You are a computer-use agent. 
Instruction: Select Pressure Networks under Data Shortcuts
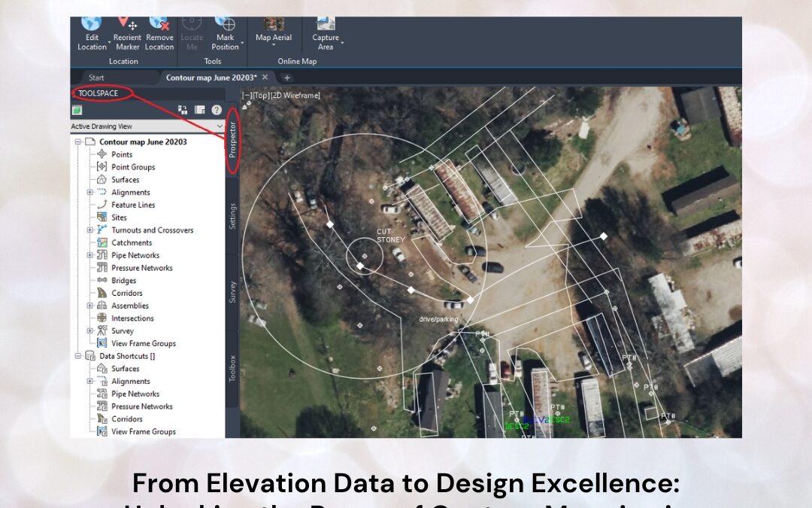tap(142, 406)
